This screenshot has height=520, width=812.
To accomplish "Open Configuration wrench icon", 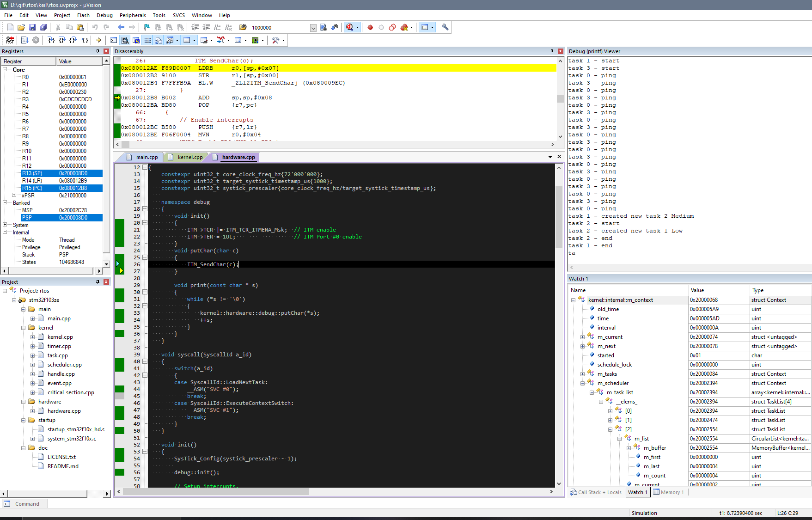I will pyautogui.click(x=445, y=27).
